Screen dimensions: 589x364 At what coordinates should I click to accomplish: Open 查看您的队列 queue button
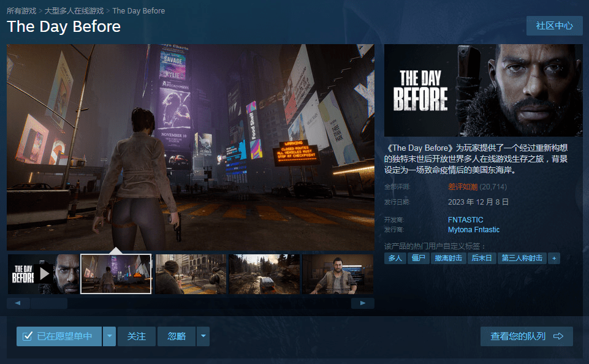tap(526, 336)
